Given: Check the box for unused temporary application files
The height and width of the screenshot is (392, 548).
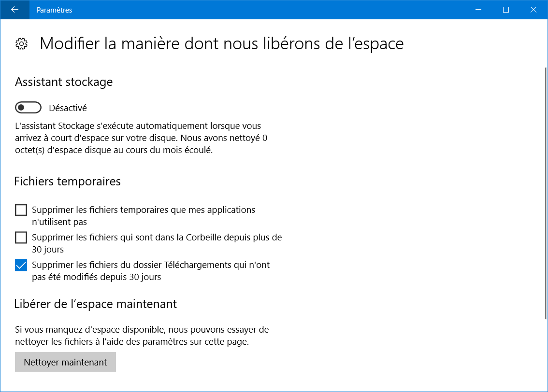Looking at the screenshot, I should [x=21, y=210].
